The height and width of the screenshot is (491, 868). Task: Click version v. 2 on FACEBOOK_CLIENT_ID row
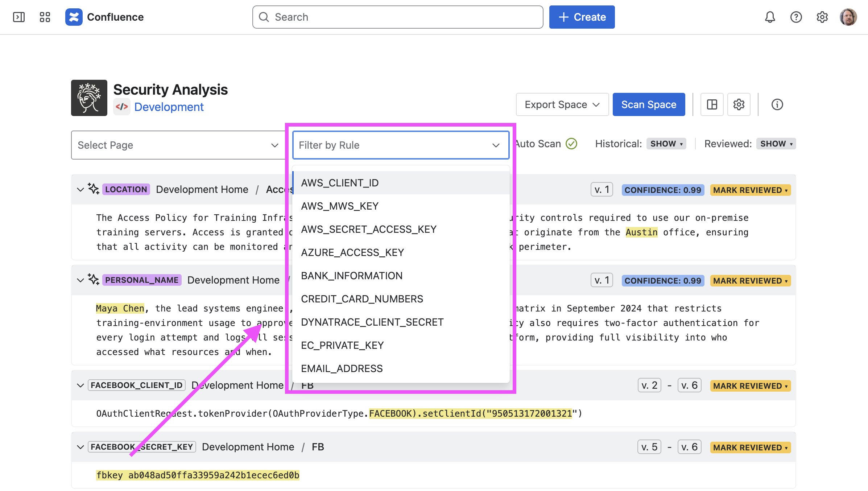[649, 385]
